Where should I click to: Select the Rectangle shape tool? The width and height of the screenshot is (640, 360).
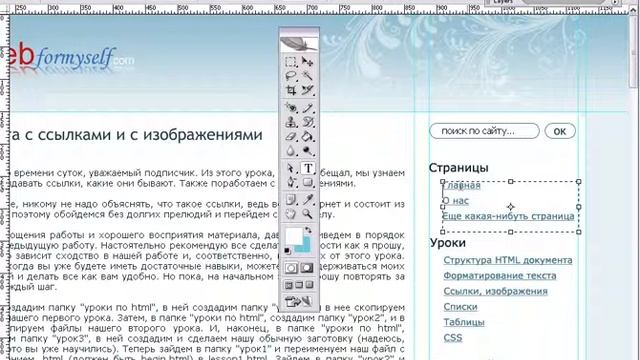(x=308, y=182)
